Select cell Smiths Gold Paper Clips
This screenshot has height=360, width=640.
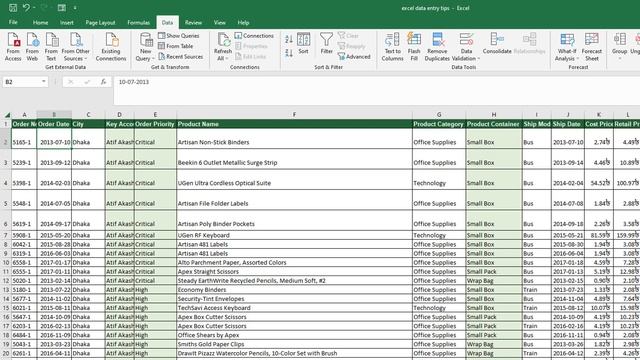(x=294, y=344)
